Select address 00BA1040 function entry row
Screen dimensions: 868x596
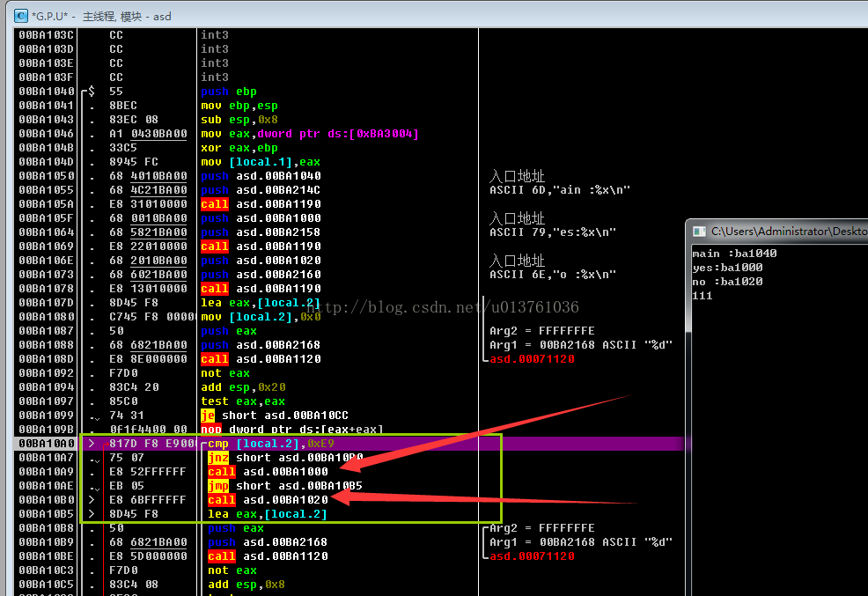[47, 92]
